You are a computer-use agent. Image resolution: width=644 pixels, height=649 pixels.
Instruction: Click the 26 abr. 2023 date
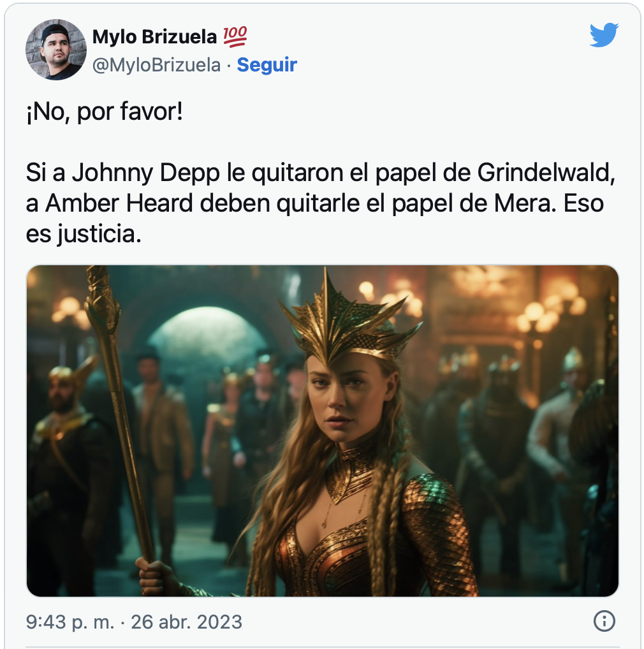[187, 622]
